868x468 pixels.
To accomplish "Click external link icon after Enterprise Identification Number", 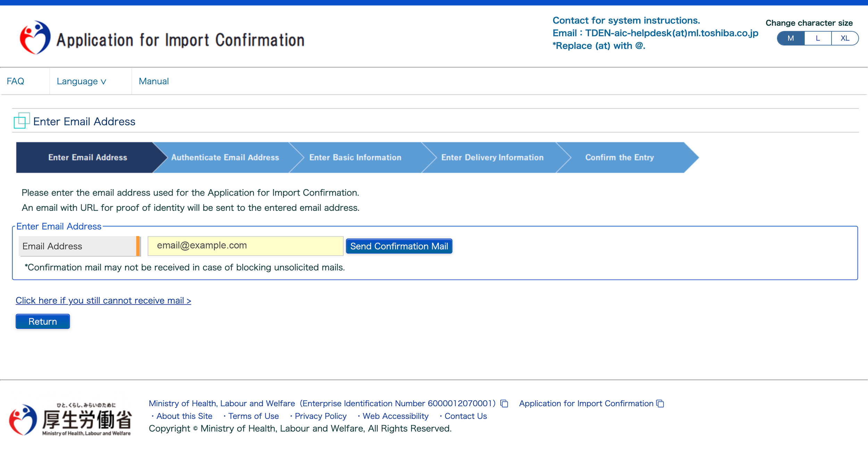I will [x=504, y=403].
